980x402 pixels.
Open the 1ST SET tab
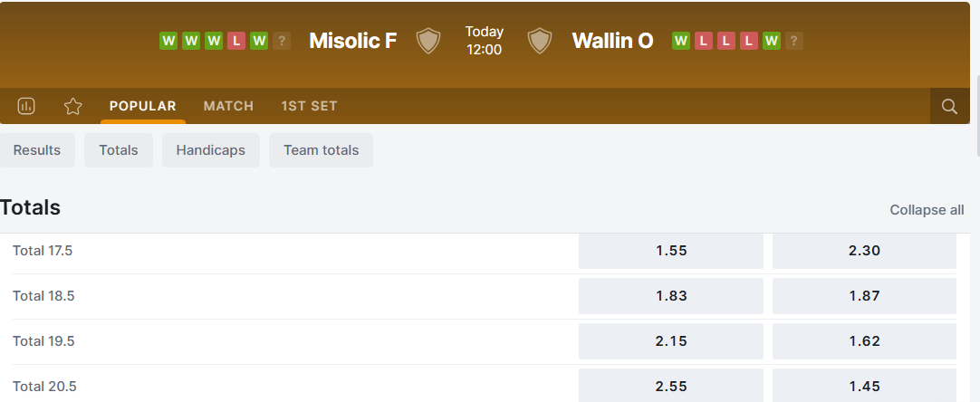(309, 106)
